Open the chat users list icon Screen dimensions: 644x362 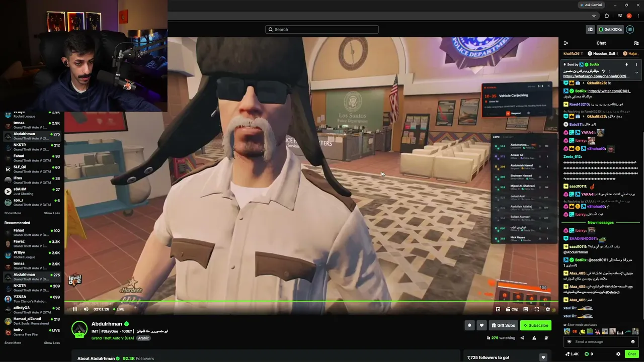636,43
